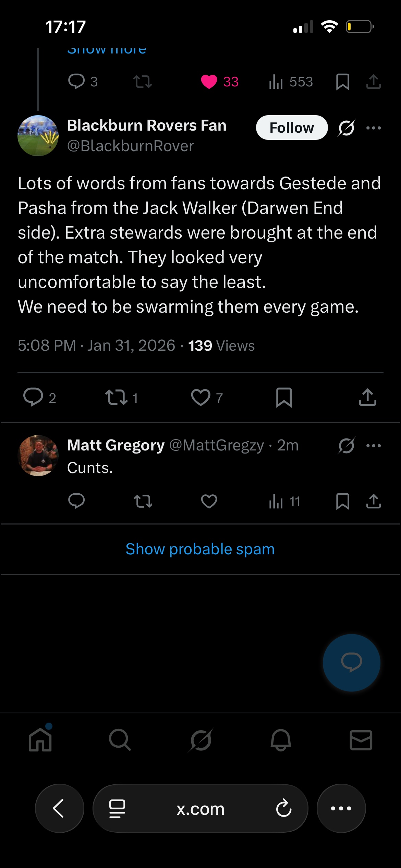
Task: Go back with browser back arrow
Action: click(x=59, y=808)
